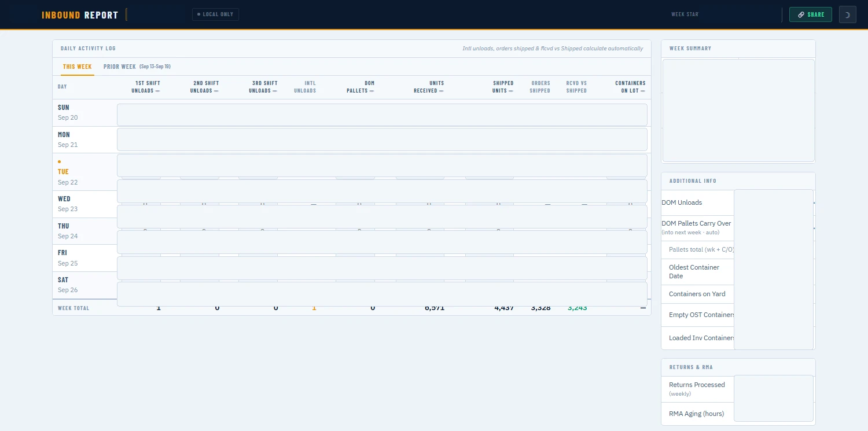
Task: Click the dash icon beside 3rd Shift Unloads
Action: [275, 91]
